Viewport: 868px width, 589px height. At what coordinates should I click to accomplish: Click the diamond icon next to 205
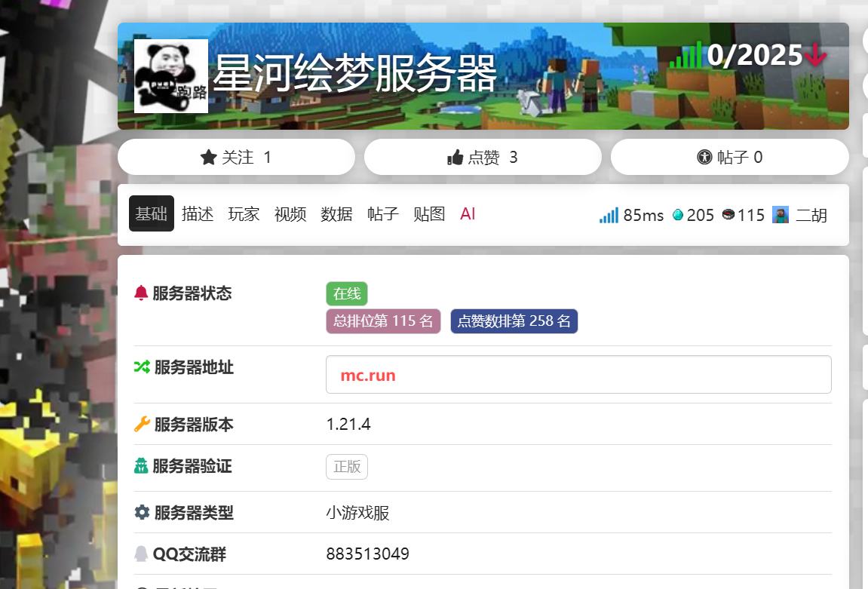[x=678, y=216]
